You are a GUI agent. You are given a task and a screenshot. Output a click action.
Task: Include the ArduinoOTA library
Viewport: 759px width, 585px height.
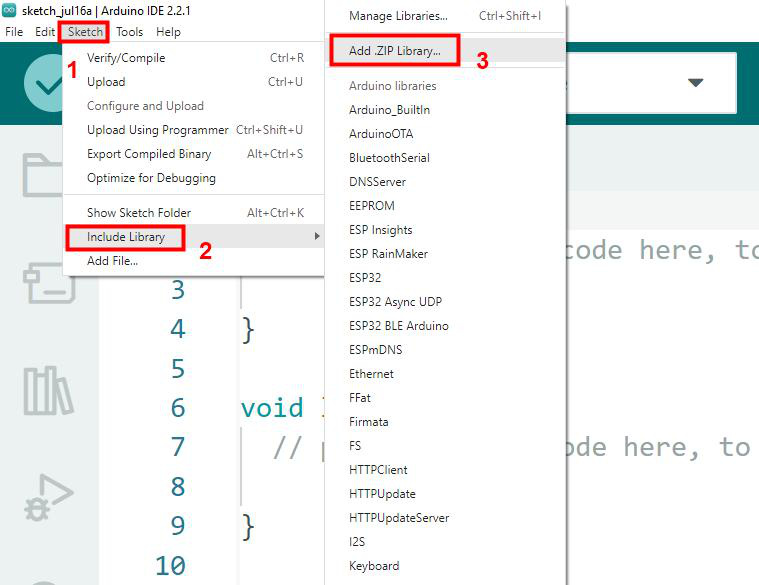click(x=445, y=134)
